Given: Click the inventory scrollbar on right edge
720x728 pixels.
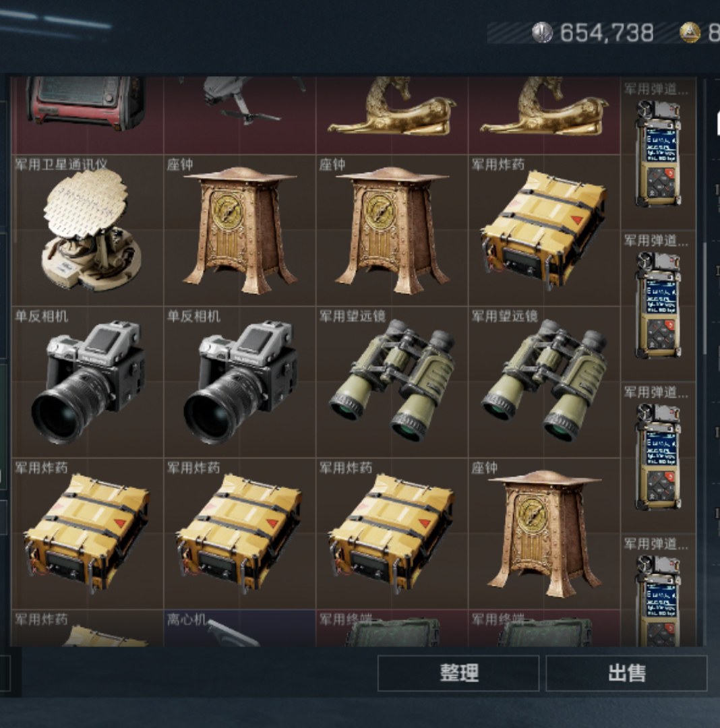Looking at the screenshot, I should tap(704, 297).
